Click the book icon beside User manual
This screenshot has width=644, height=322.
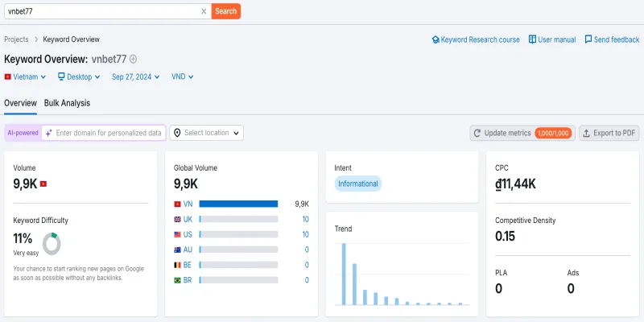(532, 39)
